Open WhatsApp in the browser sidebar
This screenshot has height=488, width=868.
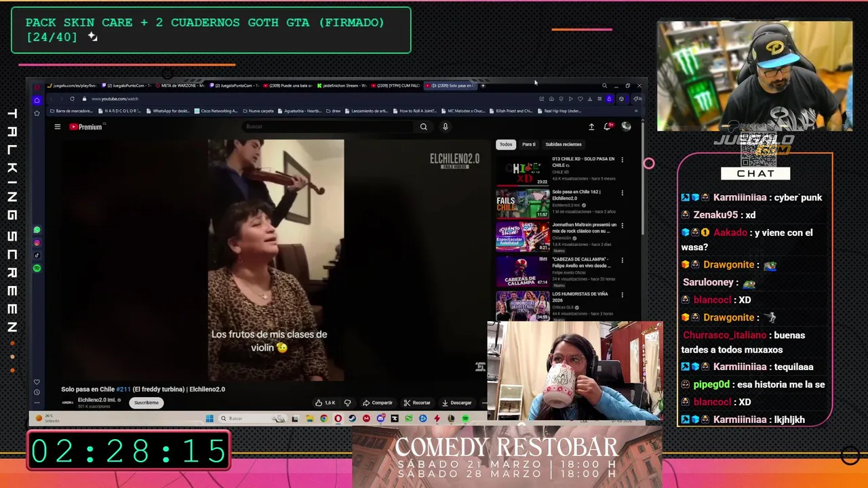coord(37,230)
